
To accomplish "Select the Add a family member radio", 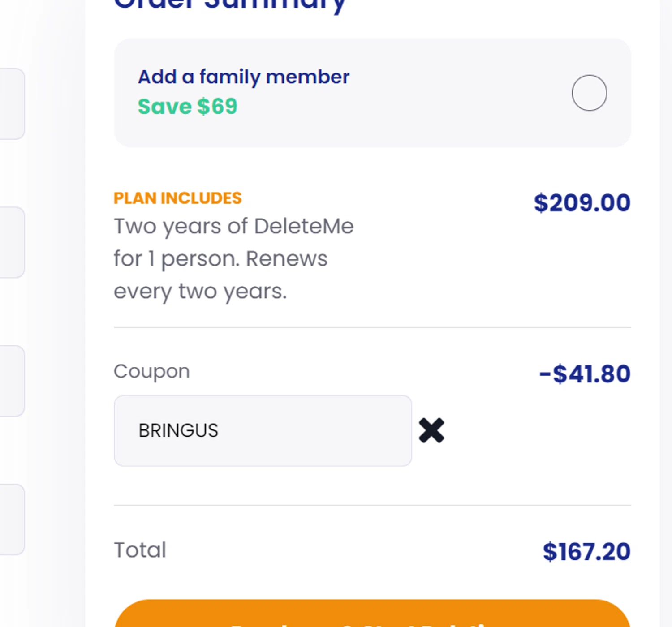I will 589,93.
